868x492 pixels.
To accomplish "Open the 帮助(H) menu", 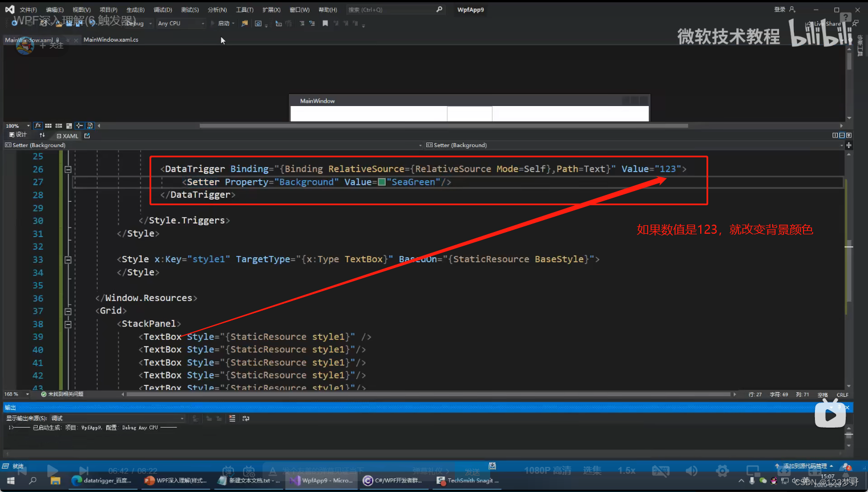I will [x=328, y=10].
